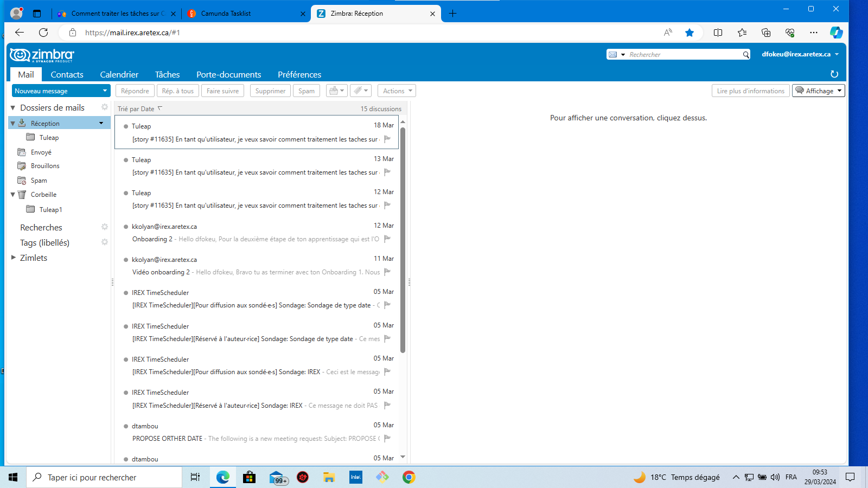Image resolution: width=868 pixels, height=488 pixels.
Task: Click the browser favorites star icon
Action: (690, 33)
